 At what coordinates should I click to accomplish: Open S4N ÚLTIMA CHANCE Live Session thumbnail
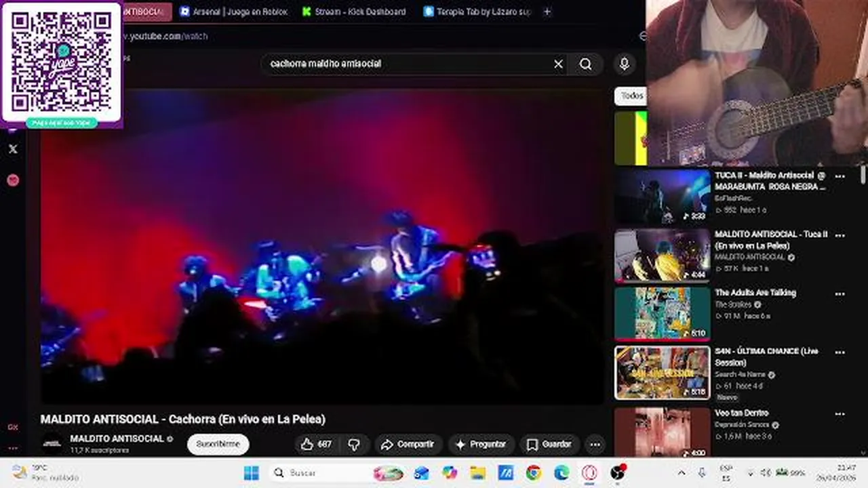pyautogui.click(x=663, y=373)
